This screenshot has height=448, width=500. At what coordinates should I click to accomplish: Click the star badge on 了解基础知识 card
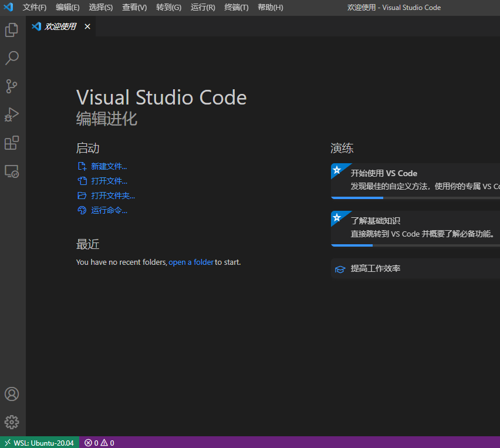point(337,218)
